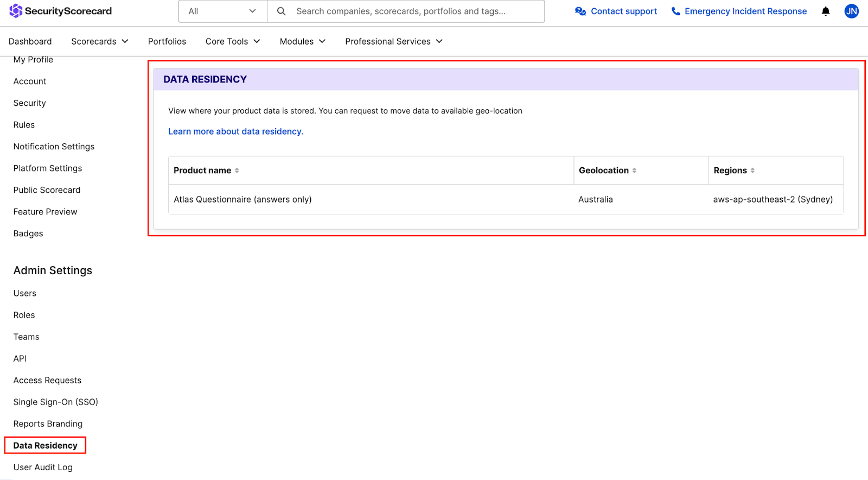Click the Emergency Incident Response phone icon
The height and width of the screenshot is (480, 868).
(x=675, y=11)
